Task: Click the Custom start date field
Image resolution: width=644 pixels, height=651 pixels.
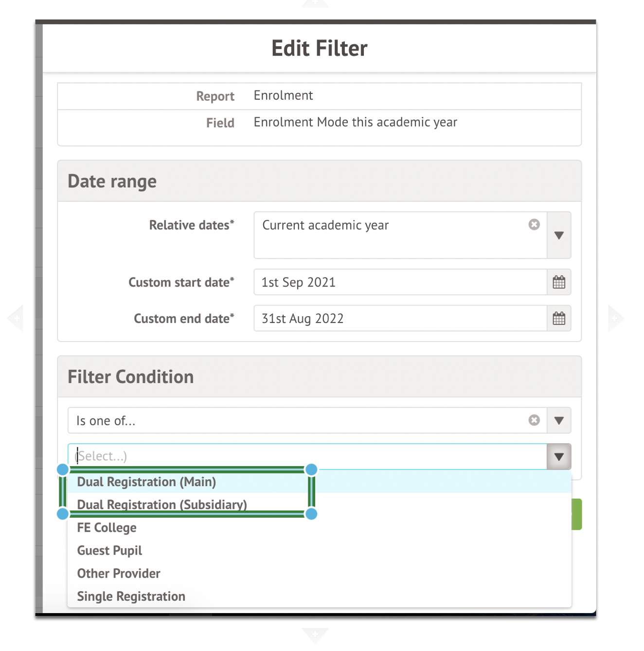Action: [x=400, y=282]
